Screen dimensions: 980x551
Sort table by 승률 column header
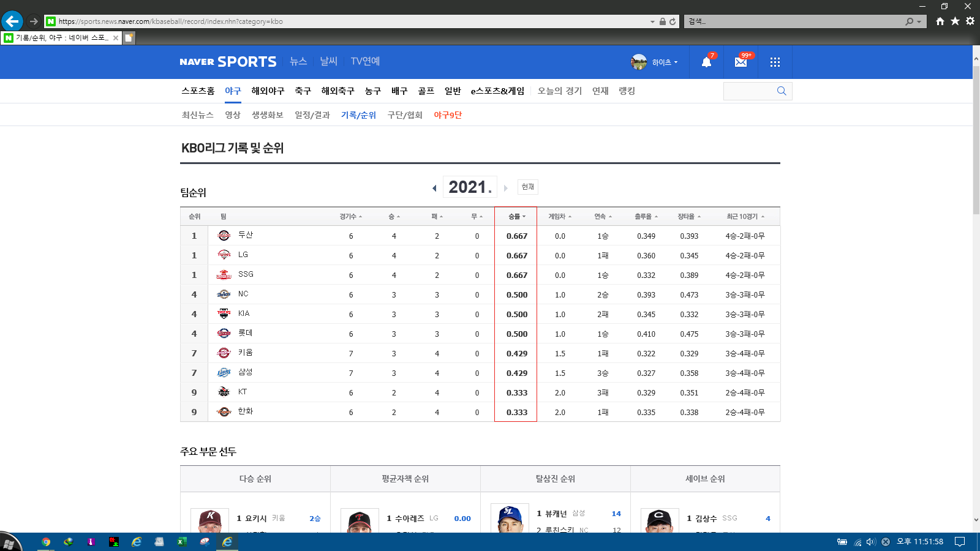pyautogui.click(x=517, y=216)
